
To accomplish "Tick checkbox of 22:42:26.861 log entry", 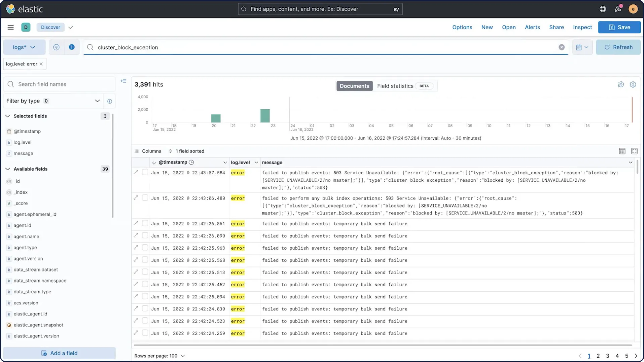I will (x=145, y=223).
